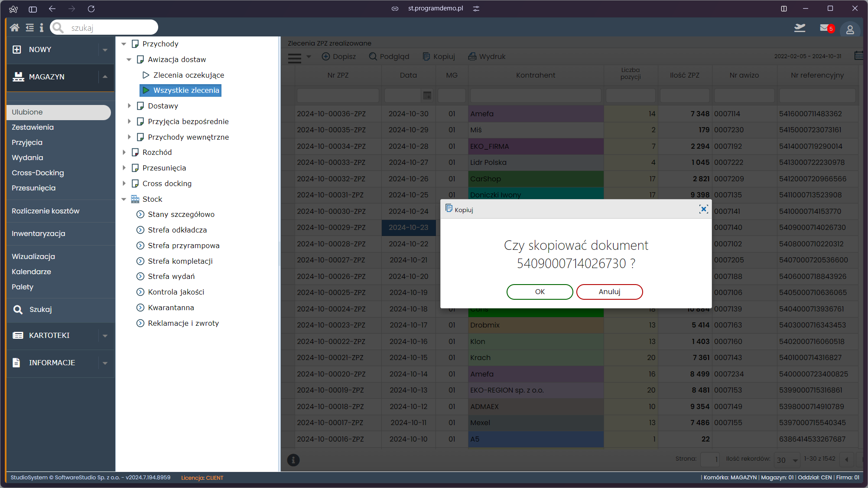868x488 pixels.
Task: Open the Data filter calendar picker icon
Action: click(x=427, y=95)
